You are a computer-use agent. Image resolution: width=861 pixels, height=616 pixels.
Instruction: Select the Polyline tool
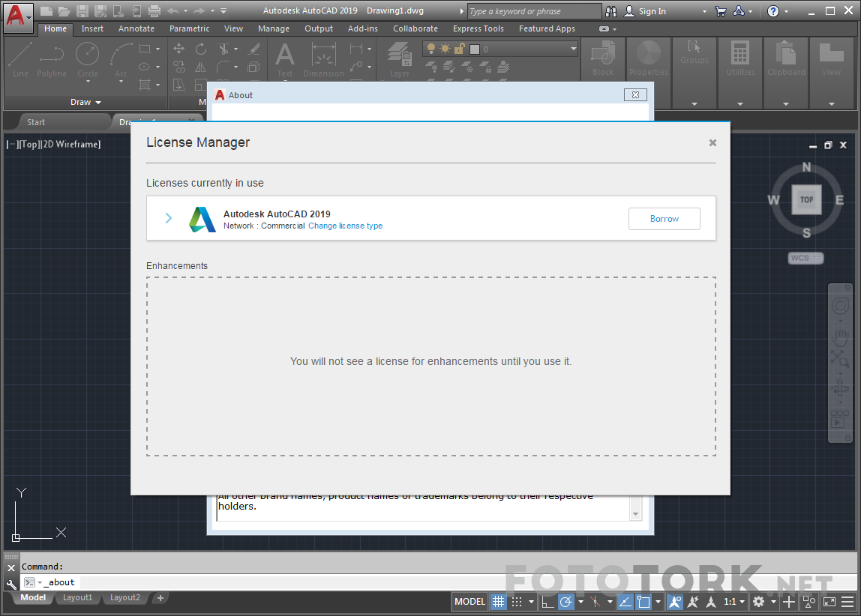tap(52, 61)
